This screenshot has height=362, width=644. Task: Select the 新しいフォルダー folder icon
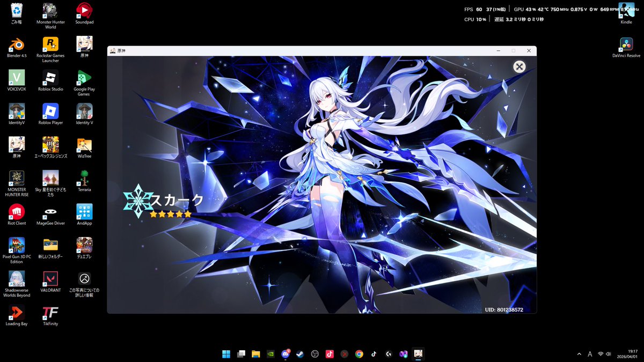click(x=50, y=248)
